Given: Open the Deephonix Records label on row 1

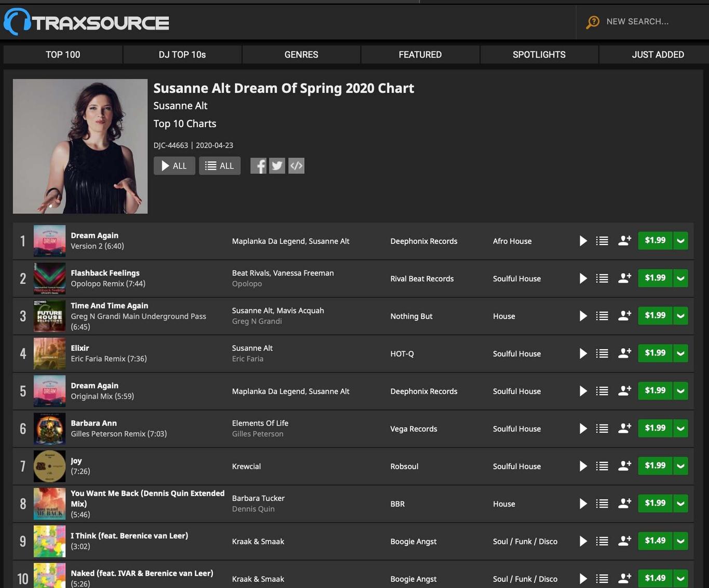Looking at the screenshot, I should [x=424, y=241].
